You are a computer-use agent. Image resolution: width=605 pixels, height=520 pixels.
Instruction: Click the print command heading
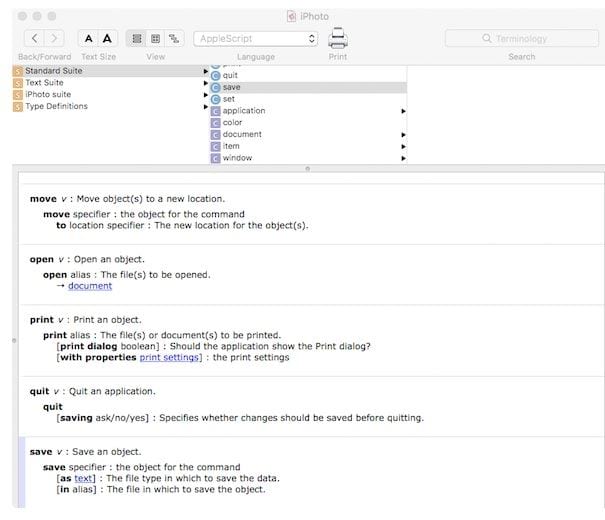42,320
